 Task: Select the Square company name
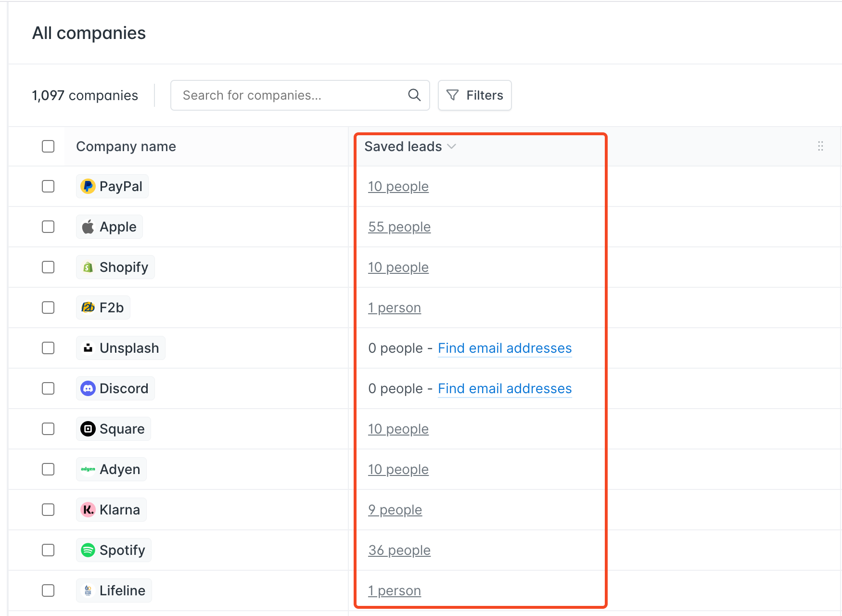pos(122,429)
